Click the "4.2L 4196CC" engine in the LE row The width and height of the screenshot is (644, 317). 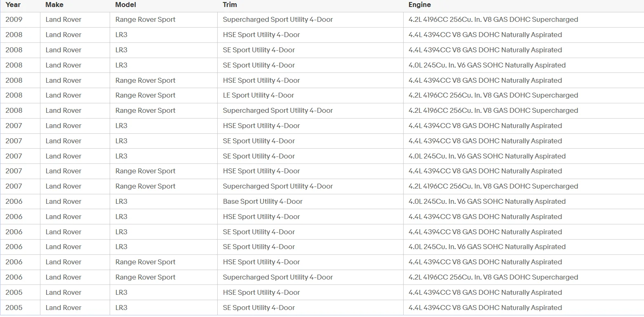(x=494, y=96)
